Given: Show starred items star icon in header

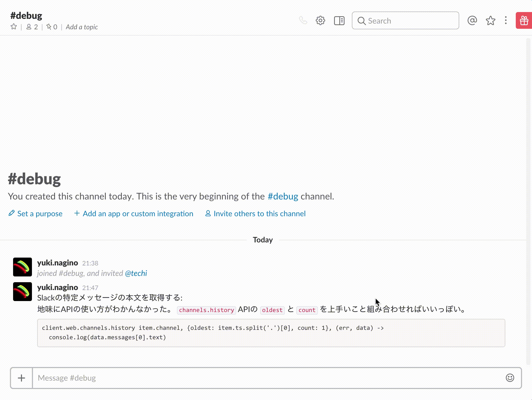Looking at the screenshot, I should click(x=490, y=20).
